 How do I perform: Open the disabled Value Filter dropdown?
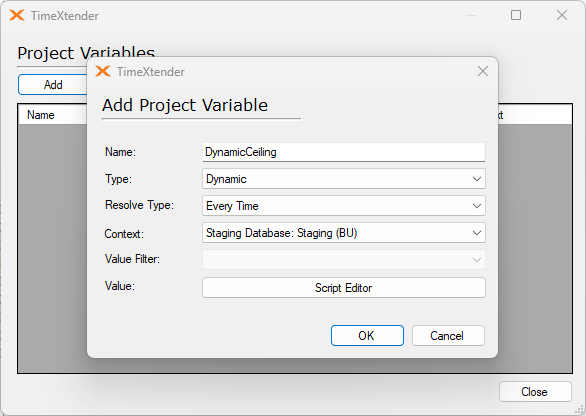click(x=343, y=259)
